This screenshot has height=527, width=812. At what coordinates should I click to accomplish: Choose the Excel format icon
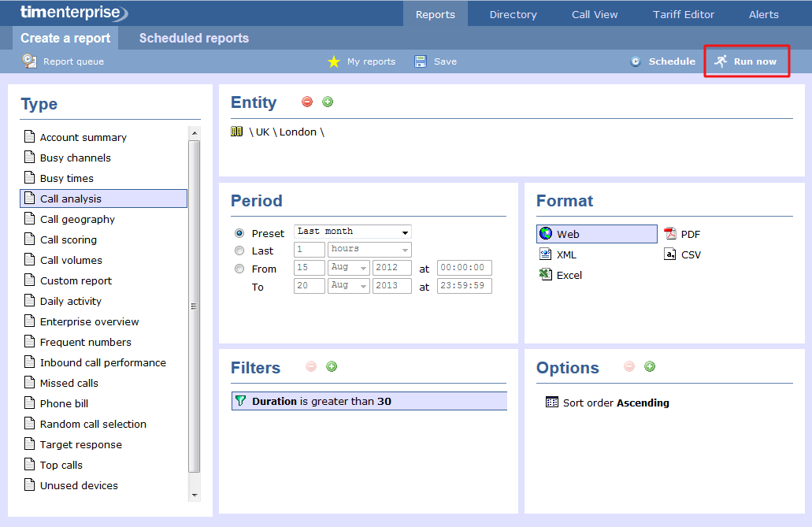tap(546, 275)
